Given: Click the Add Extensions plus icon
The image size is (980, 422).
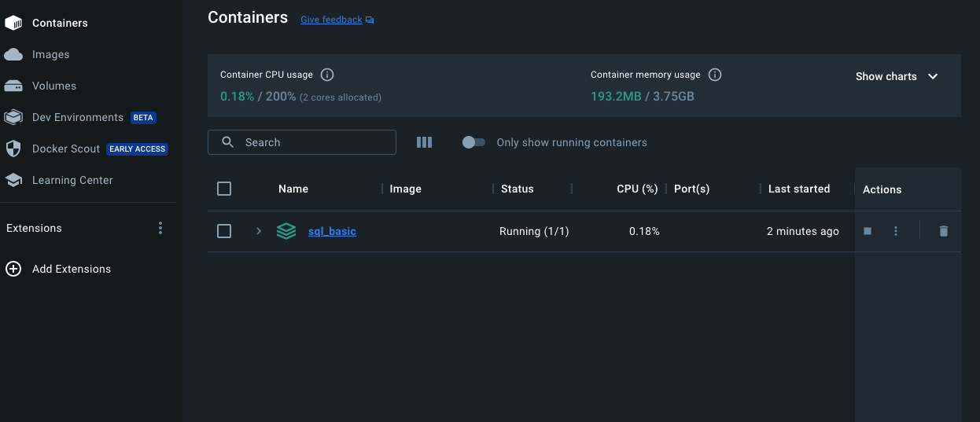Looking at the screenshot, I should [13, 269].
